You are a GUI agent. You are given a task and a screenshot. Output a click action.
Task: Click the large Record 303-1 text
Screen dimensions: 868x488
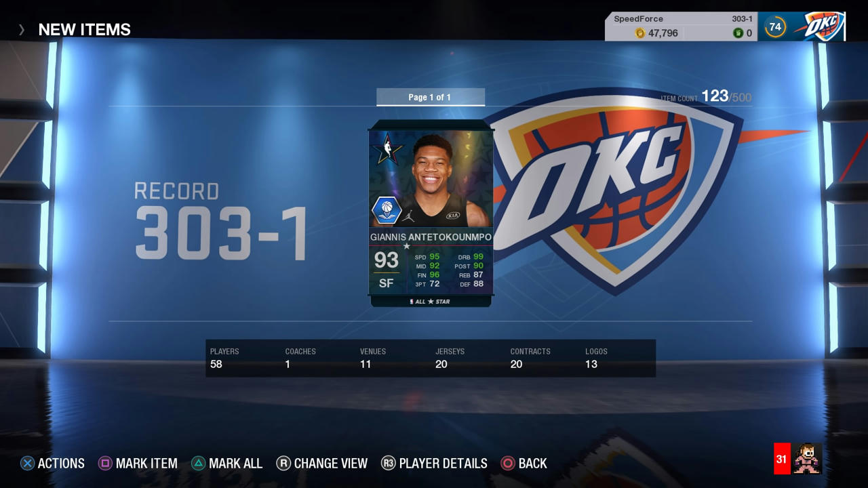[x=221, y=221]
